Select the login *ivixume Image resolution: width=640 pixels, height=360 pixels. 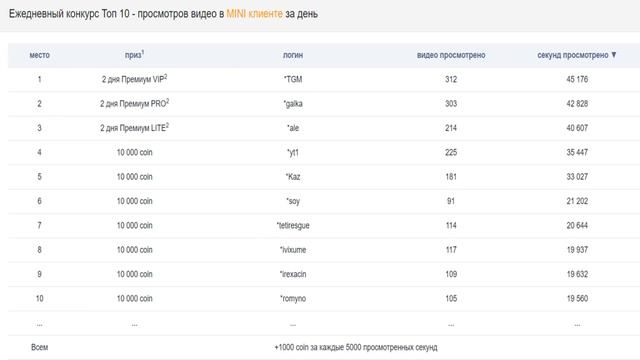click(293, 250)
